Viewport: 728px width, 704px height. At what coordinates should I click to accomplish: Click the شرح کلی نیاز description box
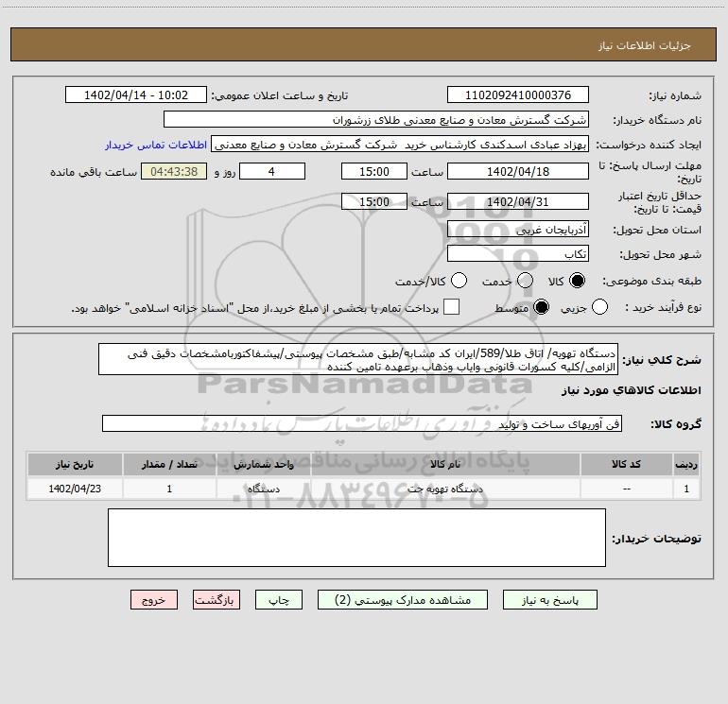[358, 359]
